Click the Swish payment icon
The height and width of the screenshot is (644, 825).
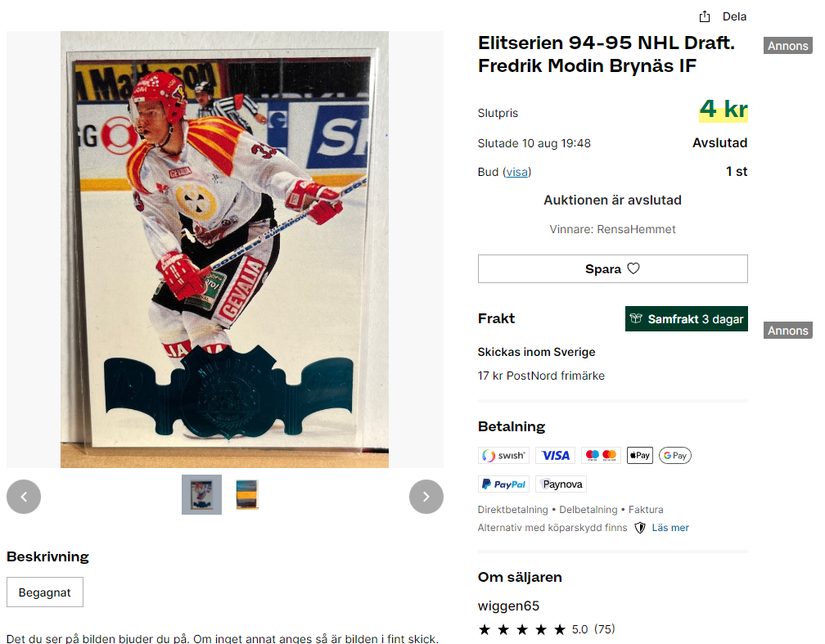[x=504, y=456]
